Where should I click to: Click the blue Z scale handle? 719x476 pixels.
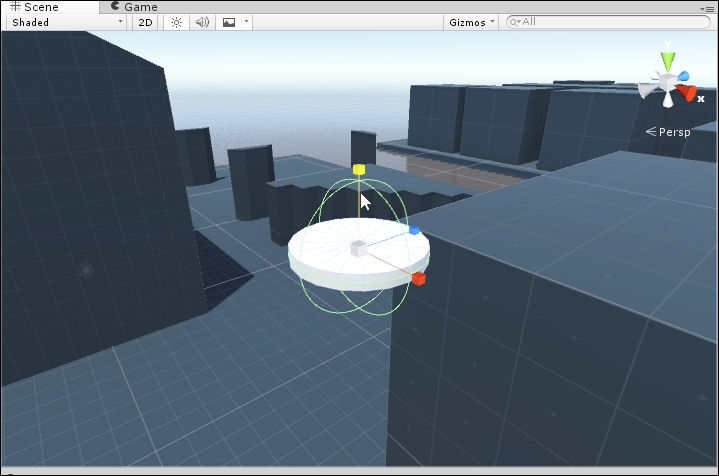[414, 231]
